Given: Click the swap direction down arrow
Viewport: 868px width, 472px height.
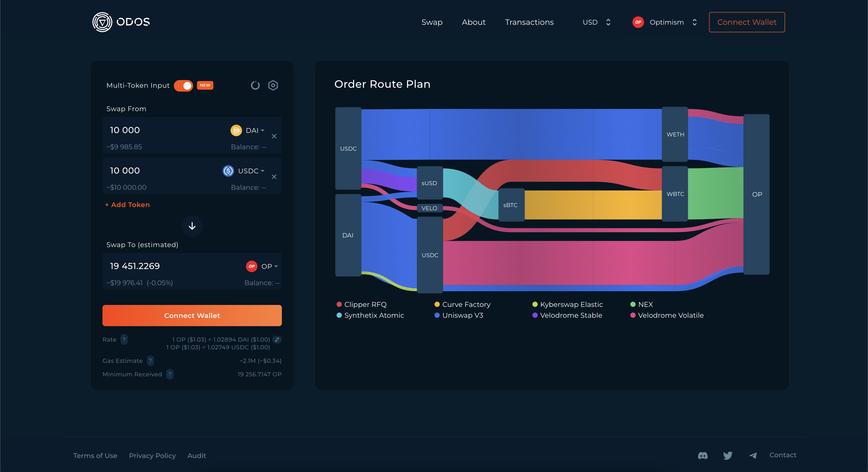Looking at the screenshot, I should (192, 226).
